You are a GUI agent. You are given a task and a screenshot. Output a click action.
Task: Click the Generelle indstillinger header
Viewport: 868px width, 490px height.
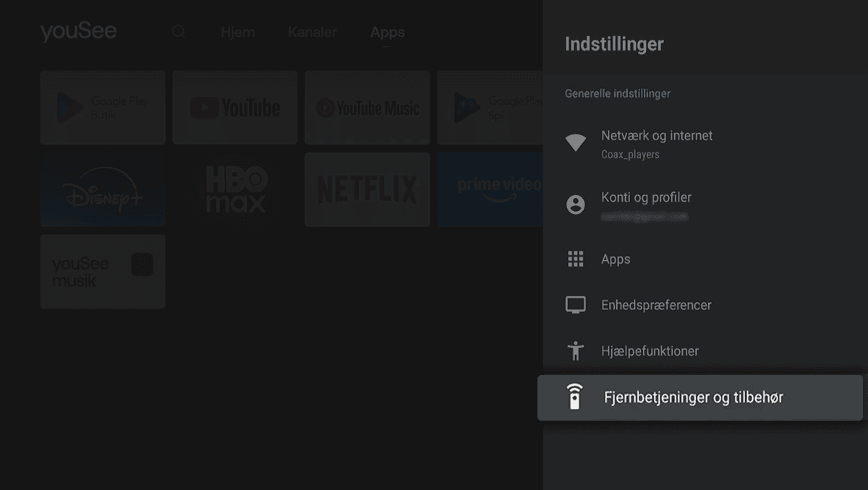pyautogui.click(x=618, y=94)
